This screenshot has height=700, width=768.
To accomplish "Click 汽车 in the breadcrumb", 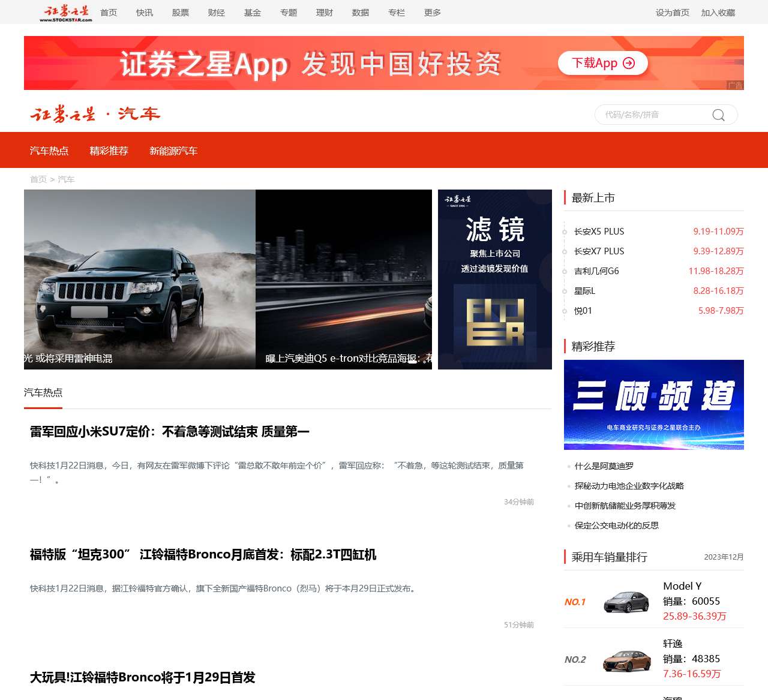I will 66,179.
